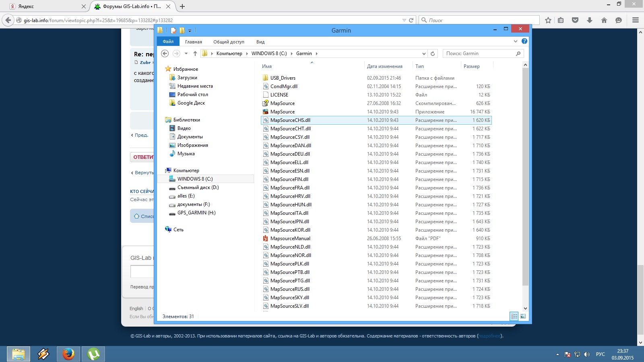Sort files by the Размер column header
Viewport: 644px width, 362px height.
tap(471, 66)
